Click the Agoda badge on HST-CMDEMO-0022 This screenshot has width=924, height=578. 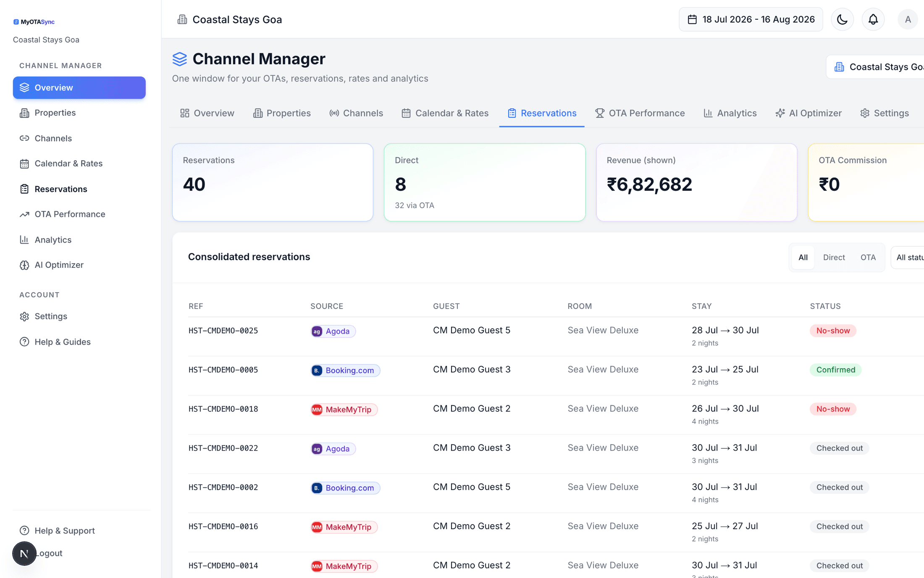(333, 449)
